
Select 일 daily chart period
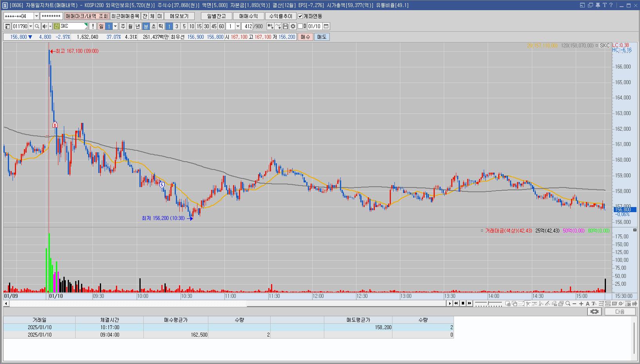point(101,26)
